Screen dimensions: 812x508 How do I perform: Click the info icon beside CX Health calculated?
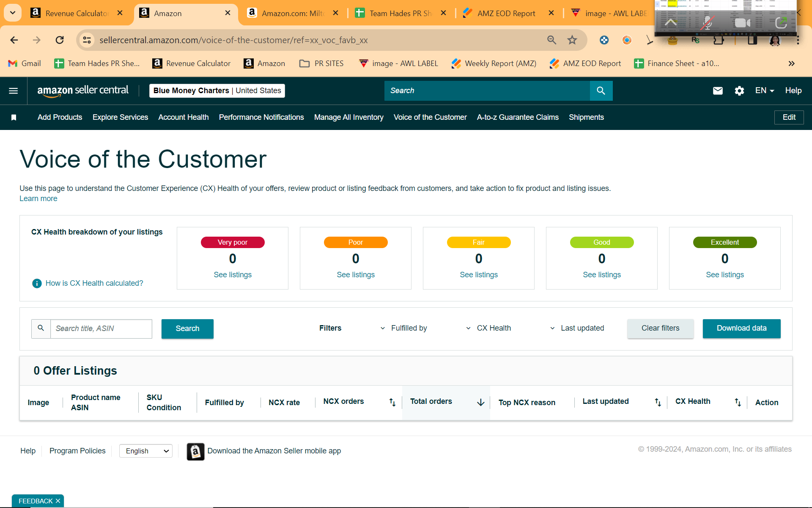37,283
